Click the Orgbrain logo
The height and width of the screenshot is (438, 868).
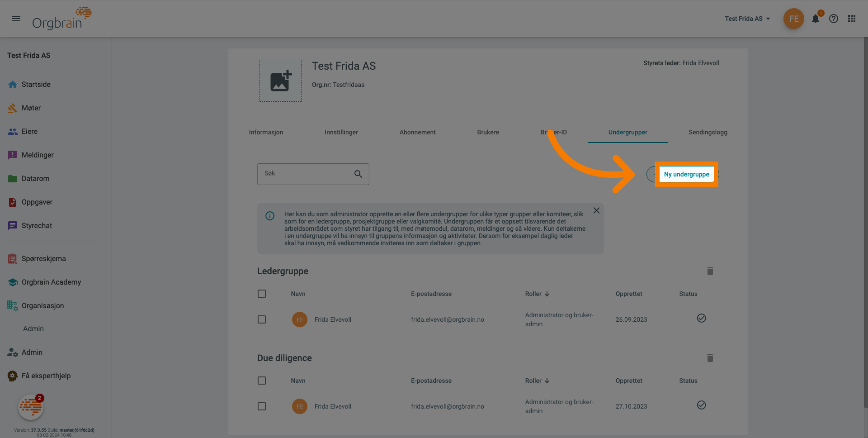62,19
